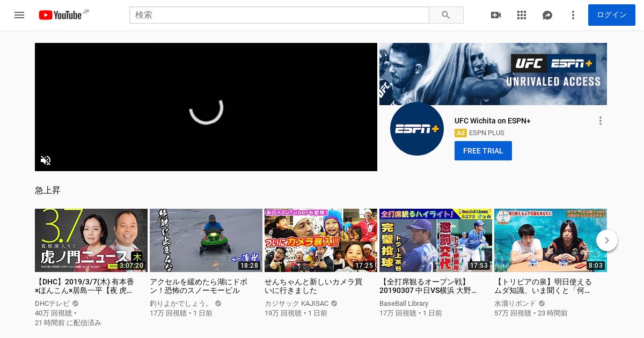Show next trending videos with right arrow

coord(607,240)
